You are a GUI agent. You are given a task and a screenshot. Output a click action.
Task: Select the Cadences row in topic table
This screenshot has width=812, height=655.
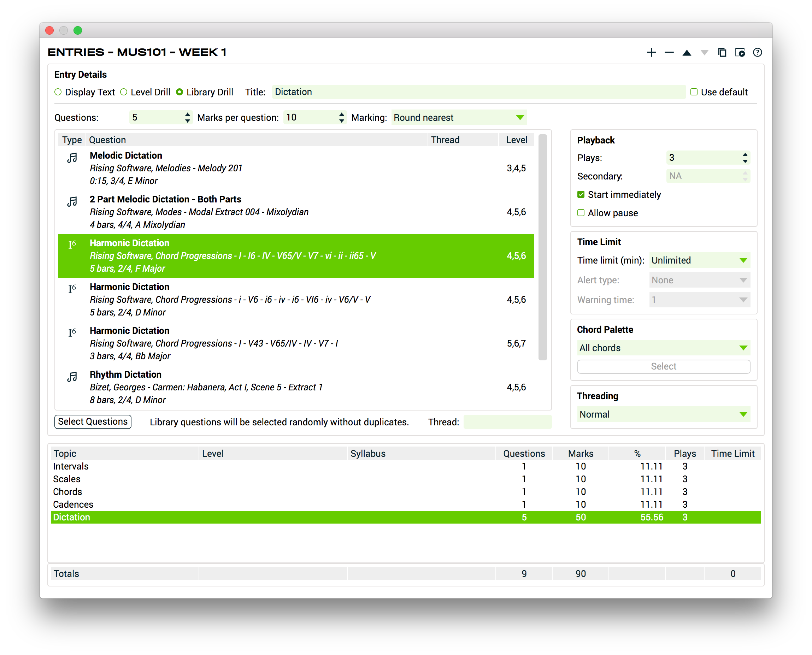pos(73,504)
